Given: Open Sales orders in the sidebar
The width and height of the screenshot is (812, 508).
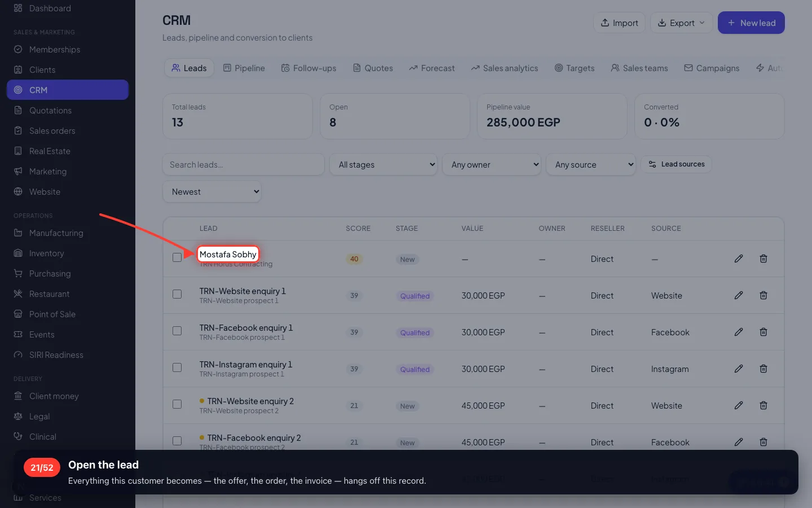Looking at the screenshot, I should [68, 131].
